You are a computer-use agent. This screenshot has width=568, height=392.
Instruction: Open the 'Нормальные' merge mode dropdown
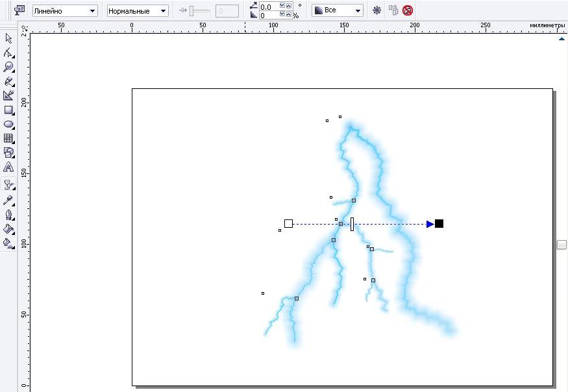138,11
